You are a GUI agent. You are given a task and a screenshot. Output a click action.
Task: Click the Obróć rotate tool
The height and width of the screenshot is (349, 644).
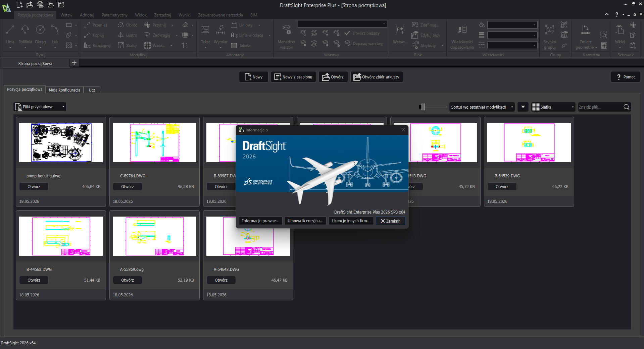coord(128,25)
